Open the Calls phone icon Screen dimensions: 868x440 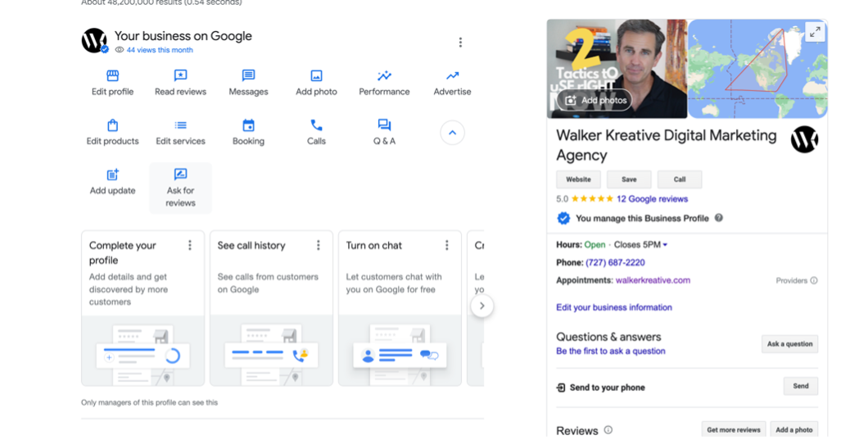[316, 125]
